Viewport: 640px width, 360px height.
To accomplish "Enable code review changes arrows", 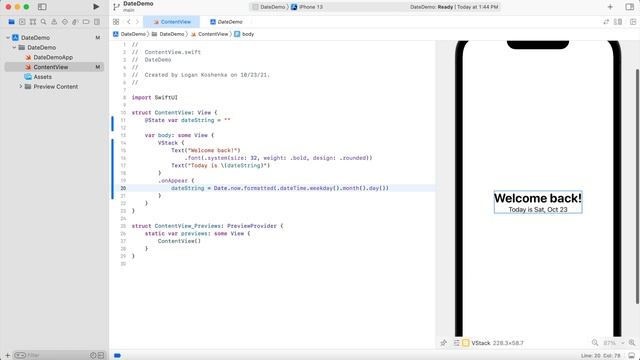I will [x=606, y=22].
